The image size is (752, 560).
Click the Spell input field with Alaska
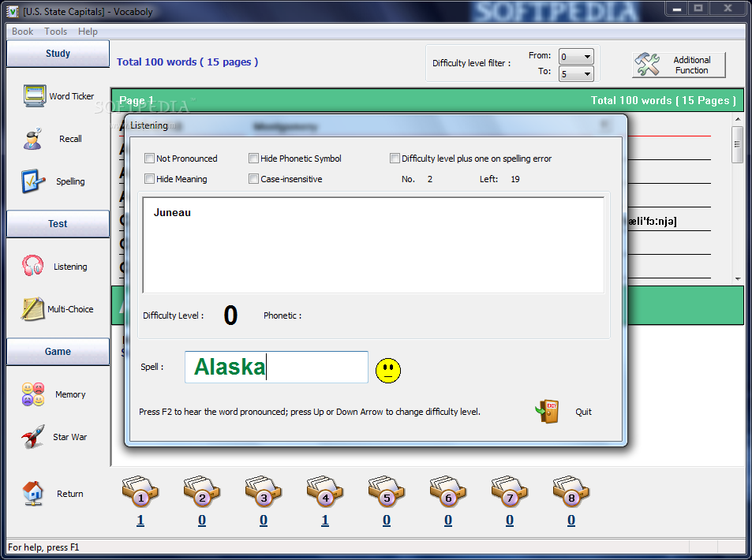click(x=276, y=367)
